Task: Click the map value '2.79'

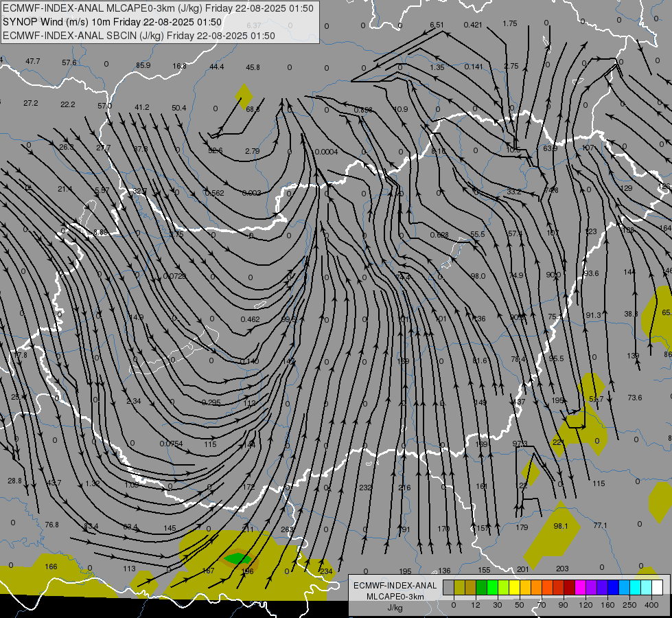Action: pos(253,151)
